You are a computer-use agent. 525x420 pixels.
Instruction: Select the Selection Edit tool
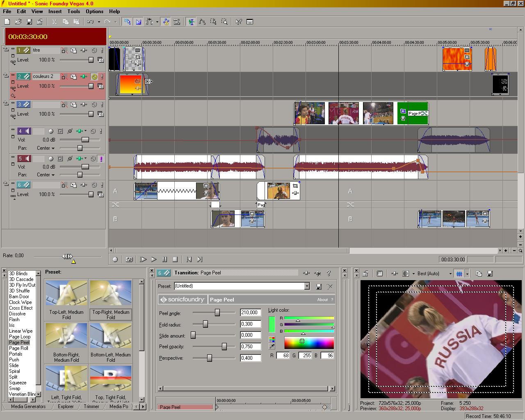pos(213,22)
